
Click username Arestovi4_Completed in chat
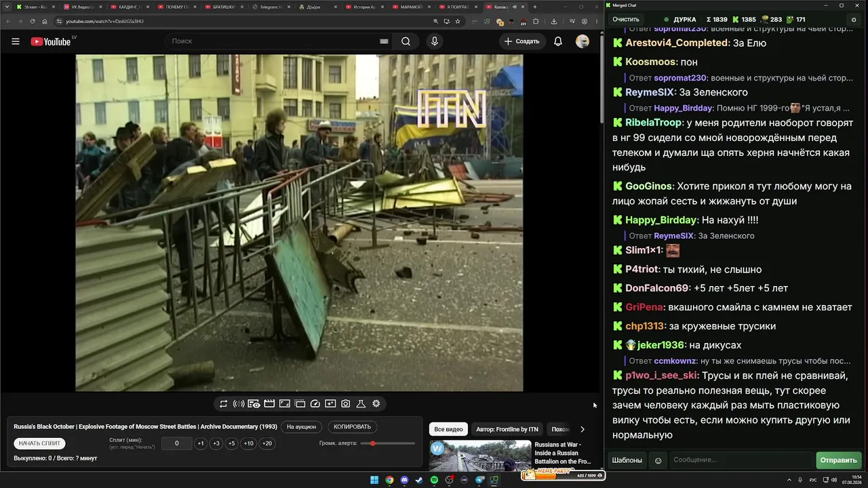point(677,43)
